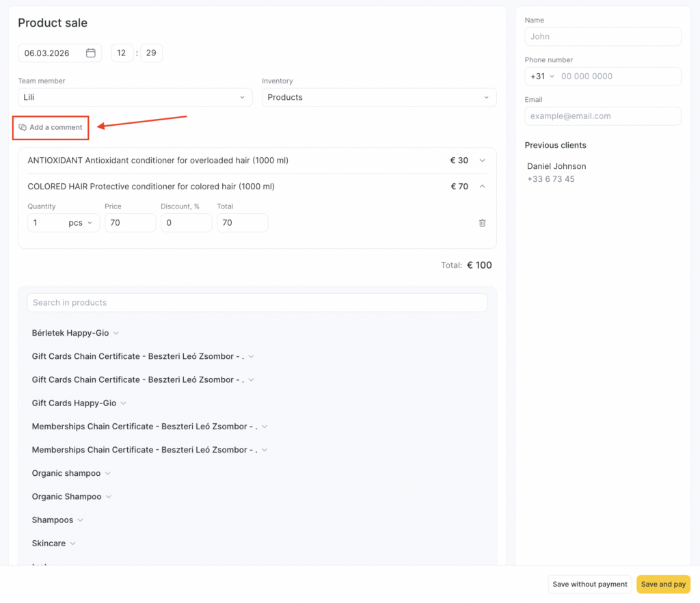The image size is (700, 603).
Task: Select previous client Daniel Johnson
Action: click(556, 166)
